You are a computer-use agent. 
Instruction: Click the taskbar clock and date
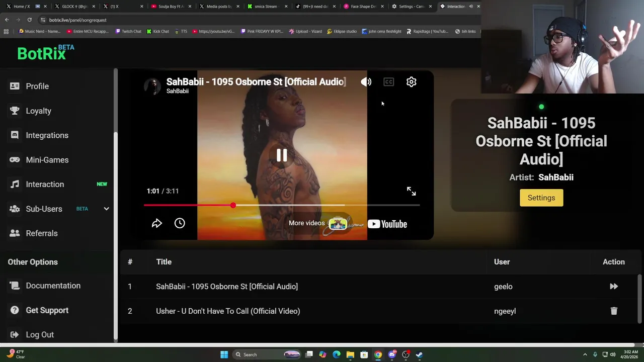tap(630, 354)
